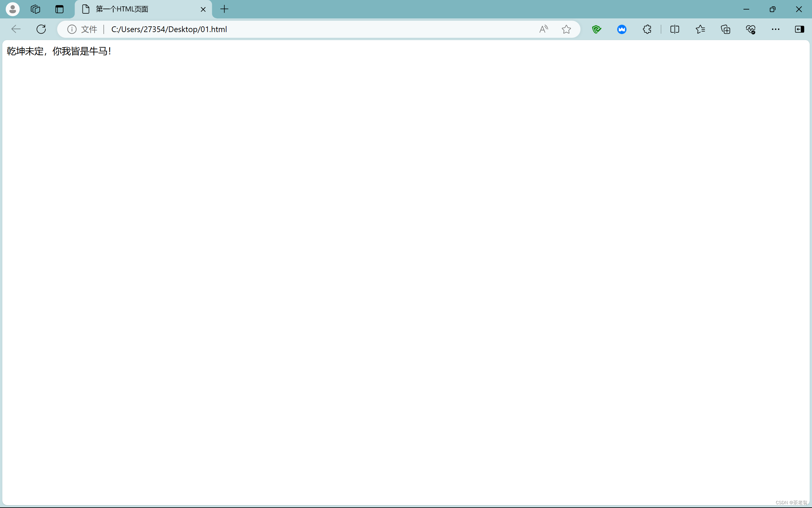Toggle the sidebar panel button
Image resolution: width=812 pixels, height=508 pixels.
pos(800,29)
